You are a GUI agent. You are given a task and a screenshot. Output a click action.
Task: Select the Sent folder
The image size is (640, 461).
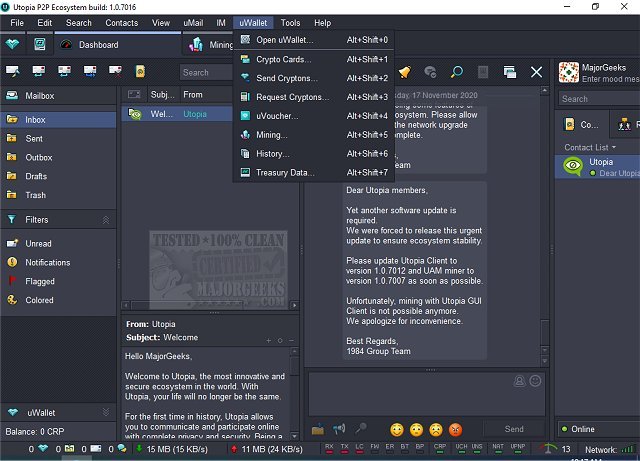point(58,138)
